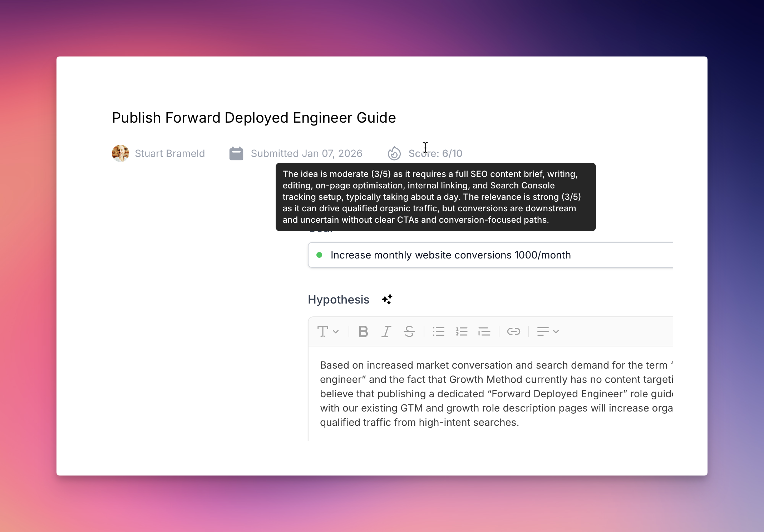This screenshot has width=764, height=532.
Task: Click Stuart Brameld's avatar photo
Action: (120, 153)
